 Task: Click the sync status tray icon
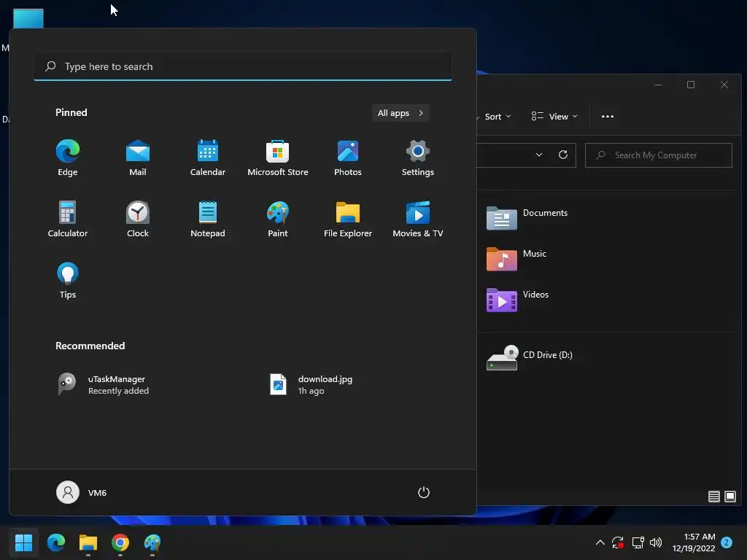(618, 542)
